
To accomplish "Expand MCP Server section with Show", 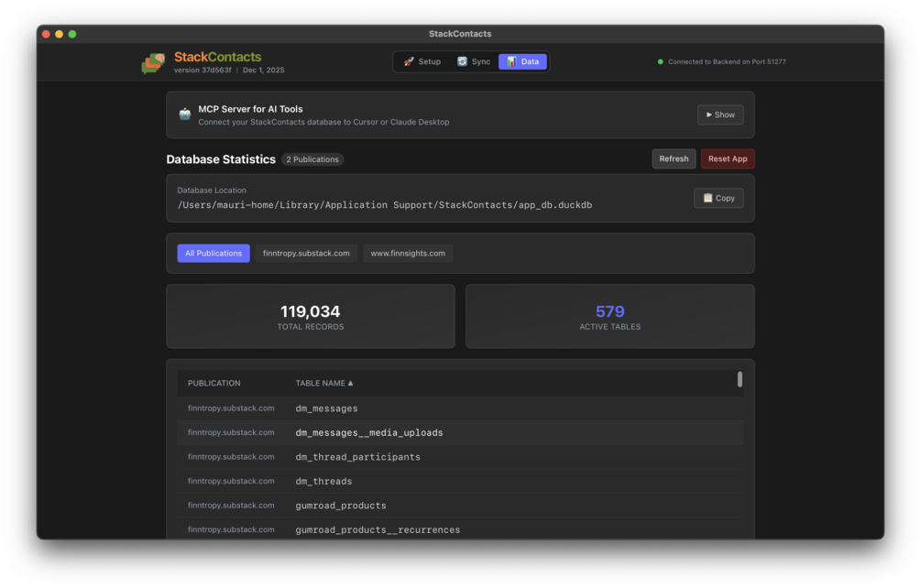I will point(720,115).
